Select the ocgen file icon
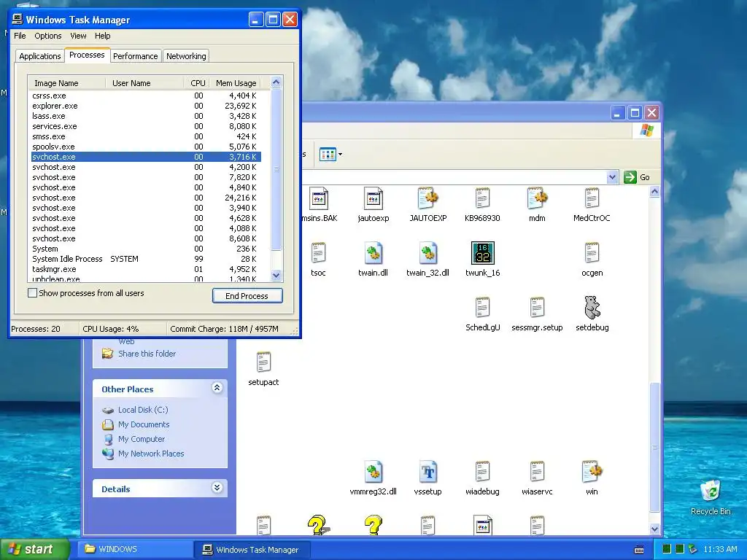The image size is (747, 560). pyautogui.click(x=592, y=253)
